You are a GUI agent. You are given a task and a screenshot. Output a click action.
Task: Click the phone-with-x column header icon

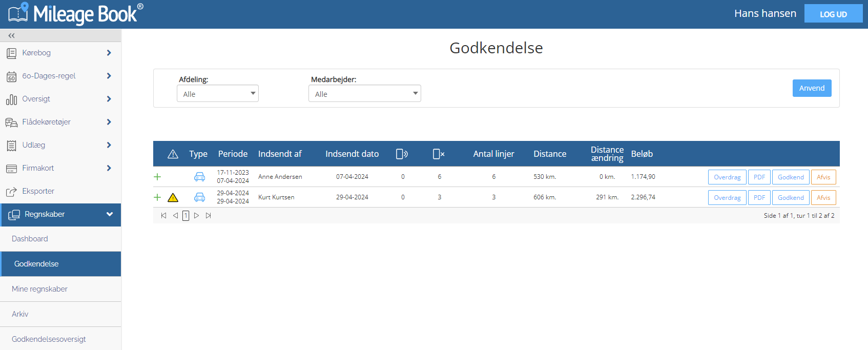(x=439, y=154)
